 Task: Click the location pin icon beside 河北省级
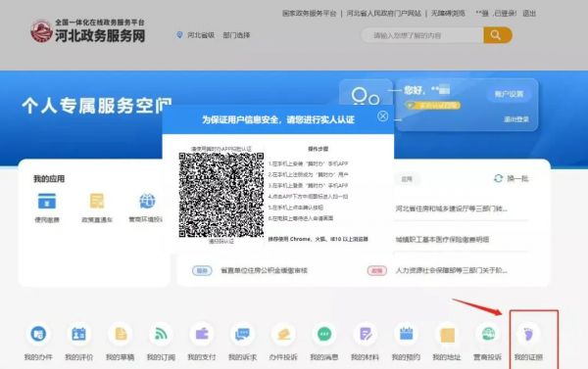(179, 35)
